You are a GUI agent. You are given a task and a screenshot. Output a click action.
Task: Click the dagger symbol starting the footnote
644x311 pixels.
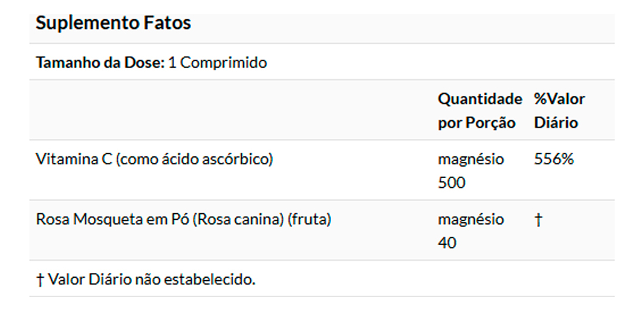click(x=40, y=280)
